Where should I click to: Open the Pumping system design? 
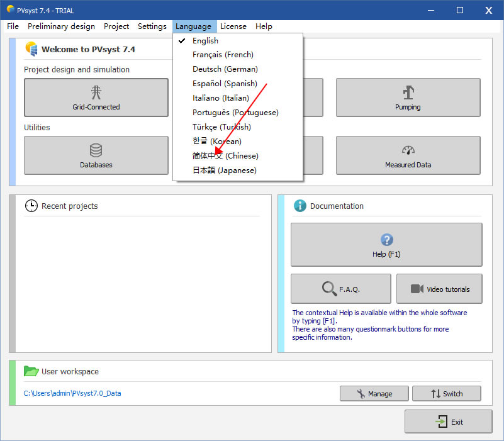coord(408,98)
